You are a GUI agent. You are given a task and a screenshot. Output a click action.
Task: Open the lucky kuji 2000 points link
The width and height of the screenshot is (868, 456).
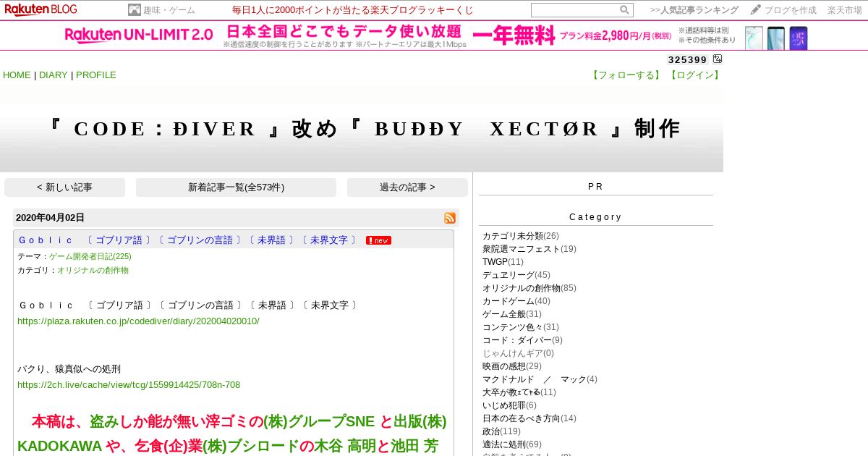(353, 10)
